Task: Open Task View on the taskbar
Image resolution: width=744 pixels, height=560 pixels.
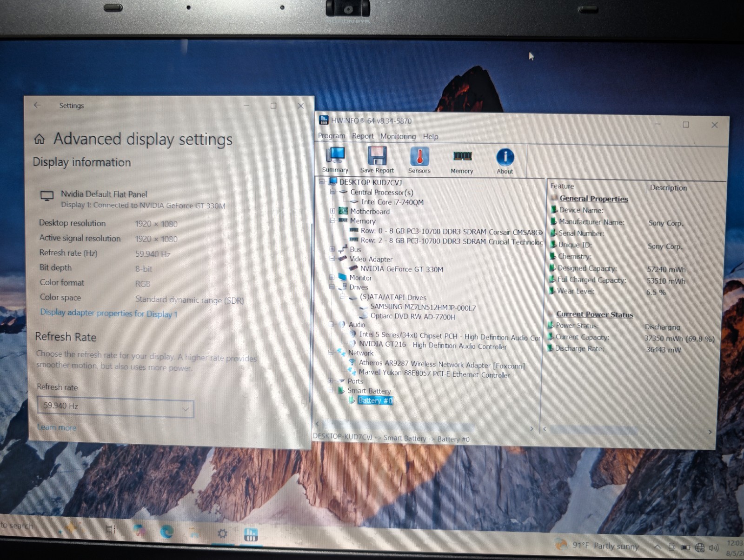Action: 110,528
